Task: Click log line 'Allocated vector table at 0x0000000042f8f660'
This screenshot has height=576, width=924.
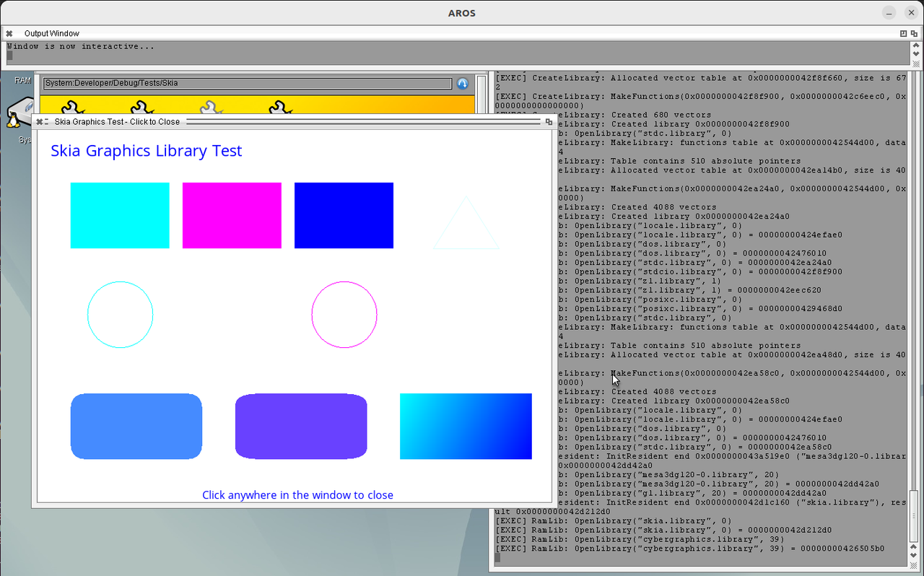Action: [x=700, y=78]
